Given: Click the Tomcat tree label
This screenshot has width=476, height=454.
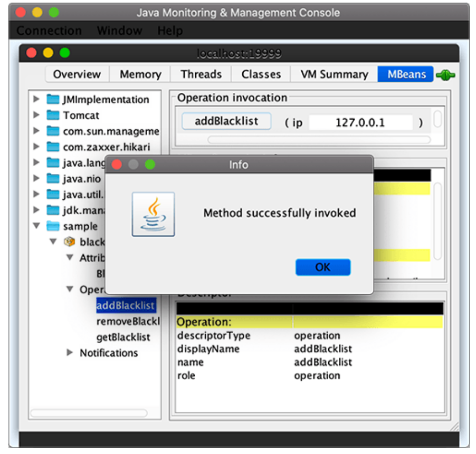Looking at the screenshot, I should pos(81,115).
